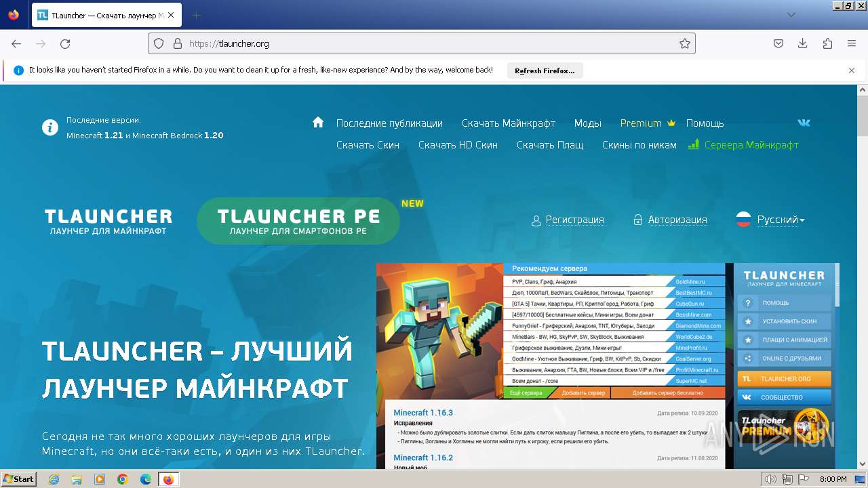Dismiss the refresh Firefox notification bar
This screenshot has width=868, height=488.
coord(852,70)
